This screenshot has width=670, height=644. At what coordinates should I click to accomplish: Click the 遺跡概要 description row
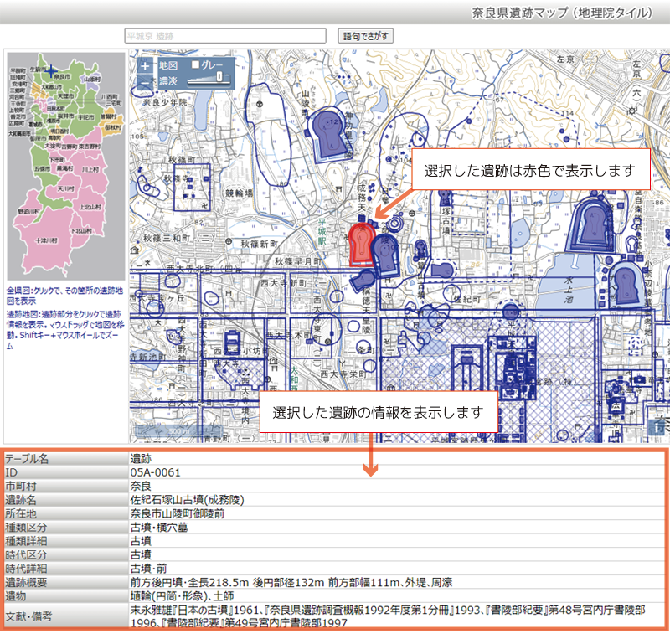335,582
